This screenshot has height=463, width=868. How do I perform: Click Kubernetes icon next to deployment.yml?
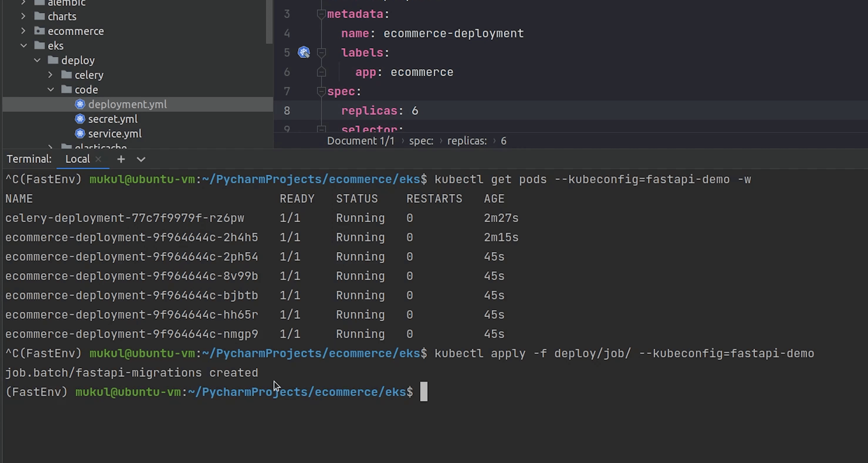pyautogui.click(x=80, y=104)
